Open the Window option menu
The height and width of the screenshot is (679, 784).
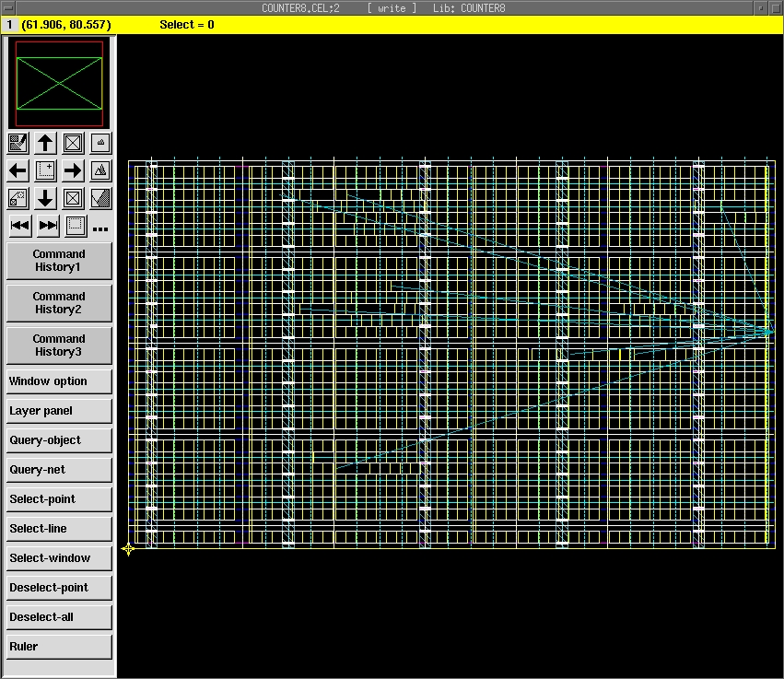(x=59, y=381)
